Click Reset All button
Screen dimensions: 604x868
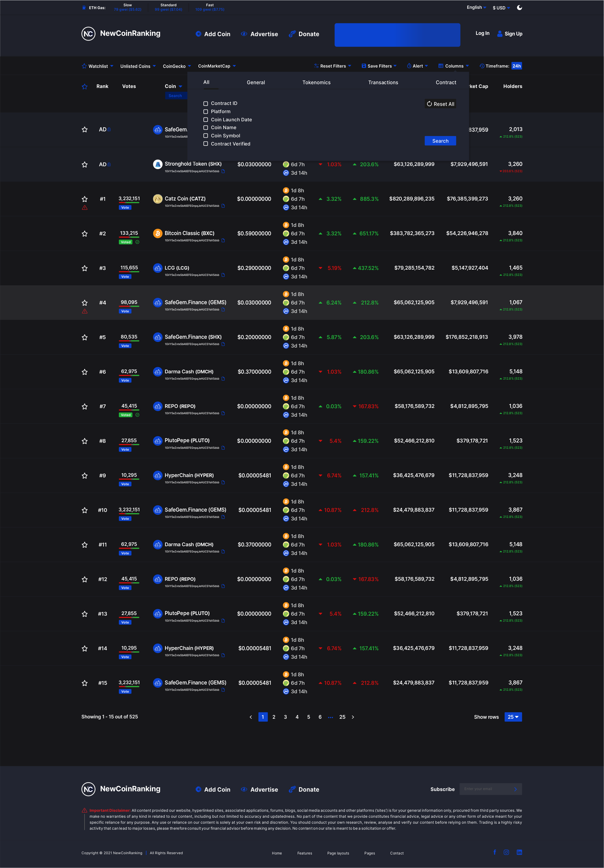coord(440,104)
